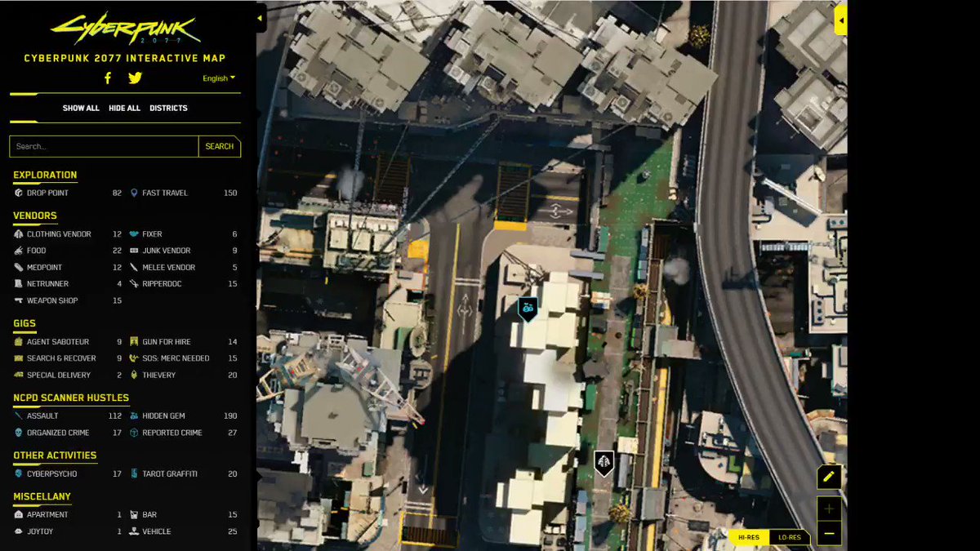The image size is (980, 551).
Task: Click the Cyberpsycho icon
Action: click(19, 473)
